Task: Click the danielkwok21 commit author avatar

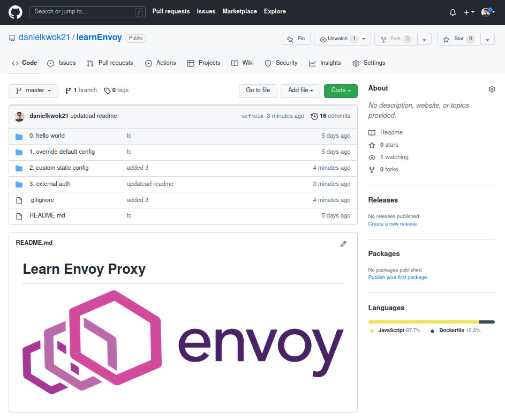Action: (20, 116)
